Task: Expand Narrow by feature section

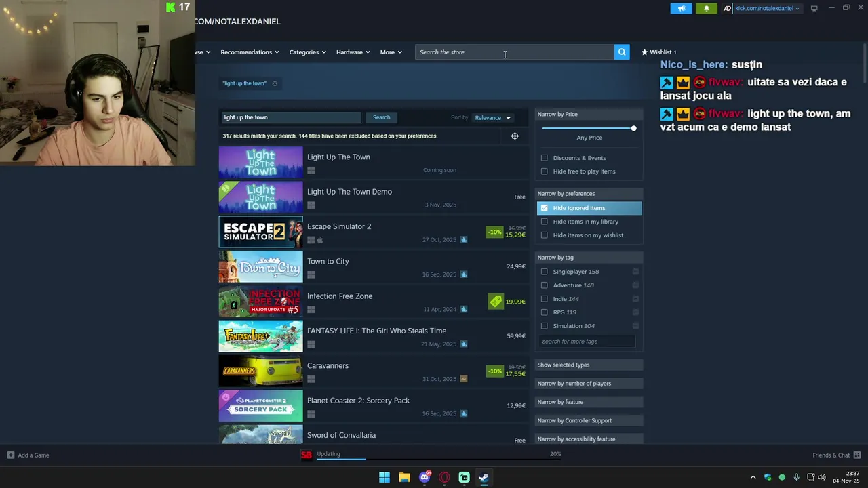Action: (x=589, y=402)
